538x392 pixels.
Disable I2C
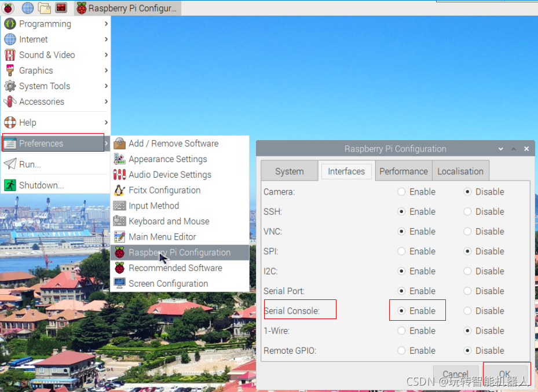tap(467, 272)
